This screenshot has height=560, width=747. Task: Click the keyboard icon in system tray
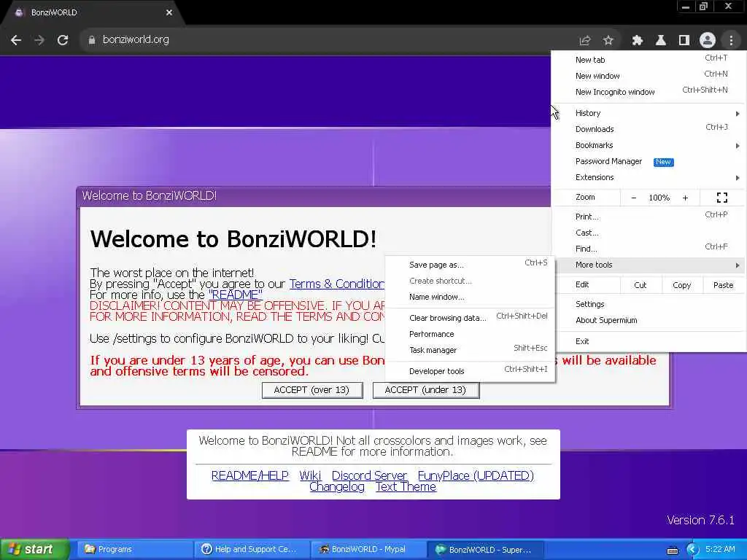click(x=672, y=551)
